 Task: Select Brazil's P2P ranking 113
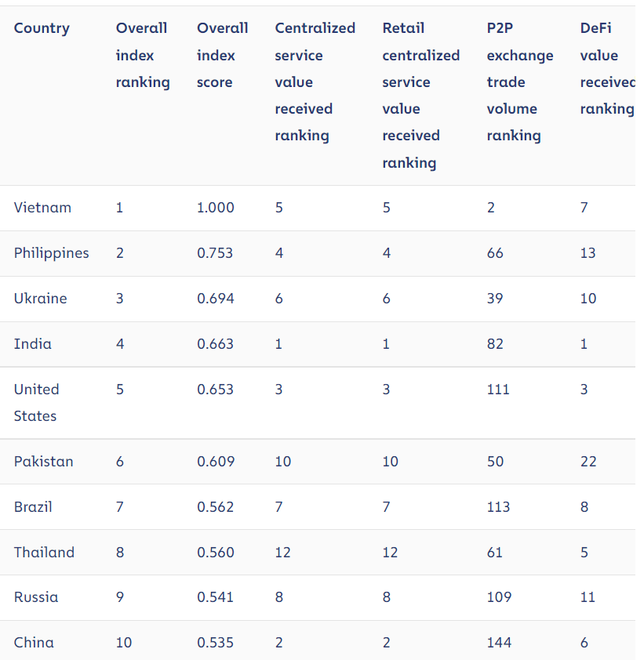pos(498,507)
